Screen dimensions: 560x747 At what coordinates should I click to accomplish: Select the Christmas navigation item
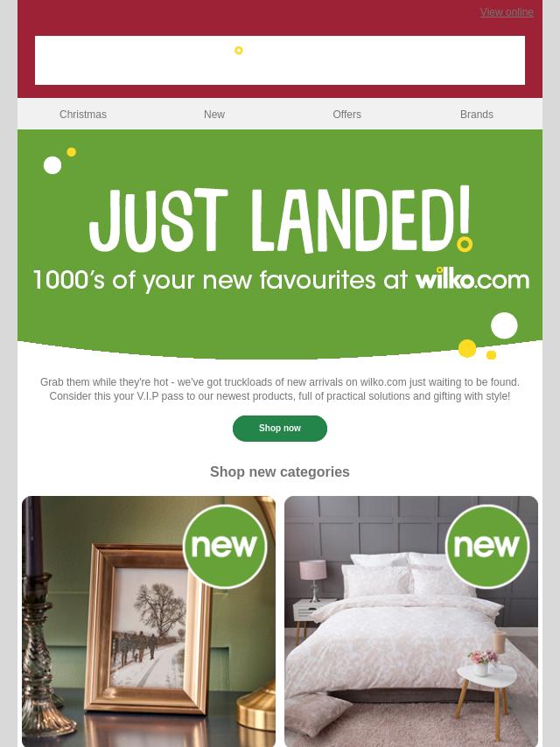pos(83,115)
